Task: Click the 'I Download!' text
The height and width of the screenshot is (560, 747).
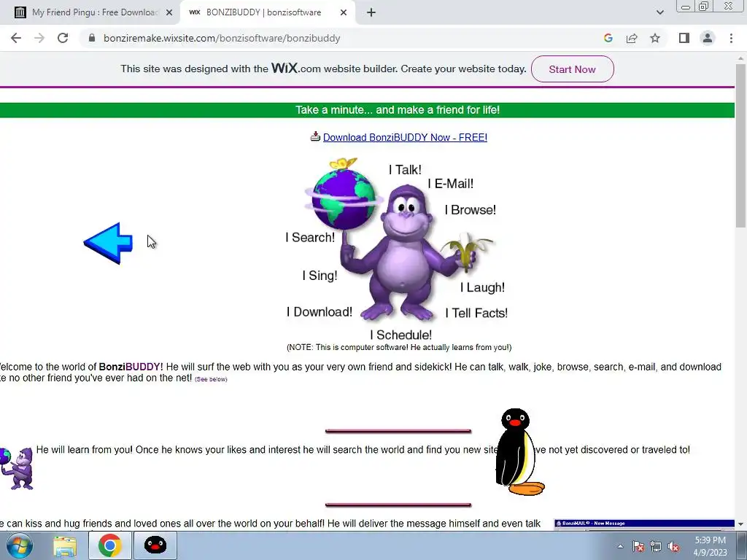Action: coord(320,312)
